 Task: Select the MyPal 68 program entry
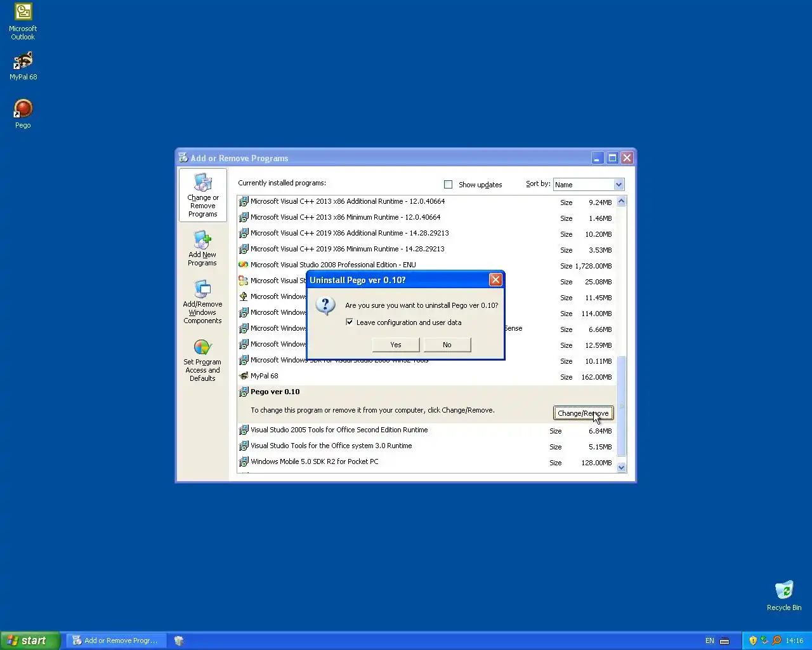click(426, 376)
